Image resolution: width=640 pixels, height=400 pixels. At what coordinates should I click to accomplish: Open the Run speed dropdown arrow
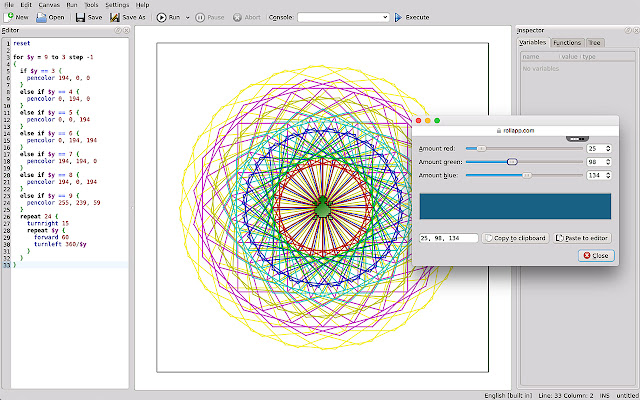187,18
